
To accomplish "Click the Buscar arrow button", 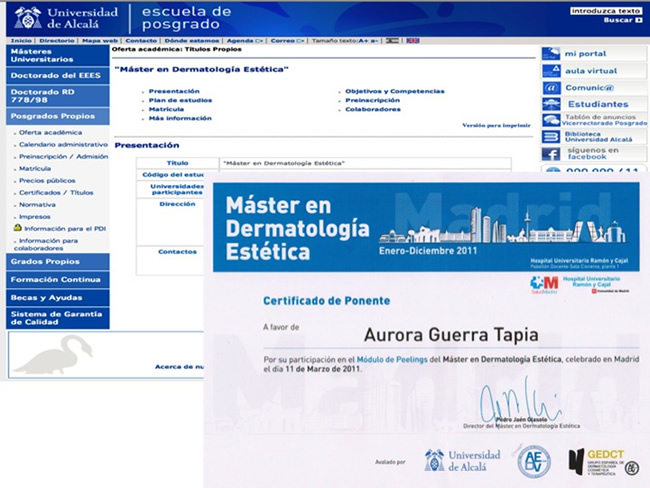I will pos(639,20).
